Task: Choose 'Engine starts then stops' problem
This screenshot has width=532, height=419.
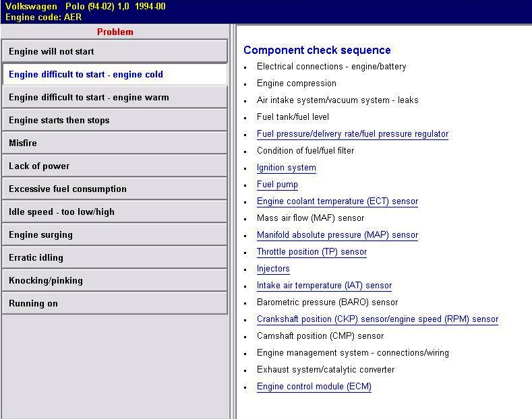Action: 115,120
